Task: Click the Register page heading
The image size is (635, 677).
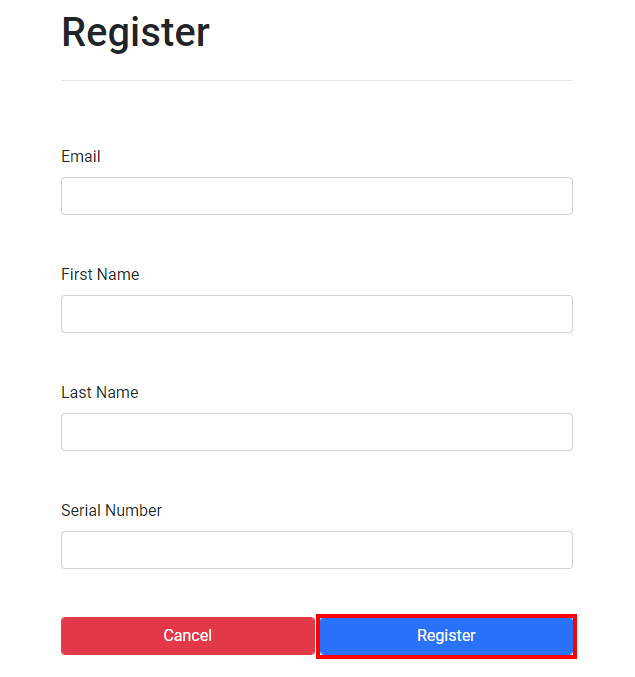Action: [x=135, y=33]
